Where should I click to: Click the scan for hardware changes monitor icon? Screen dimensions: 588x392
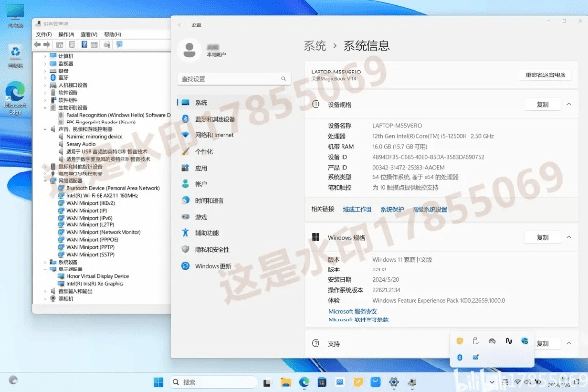click(x=120, y=45)
